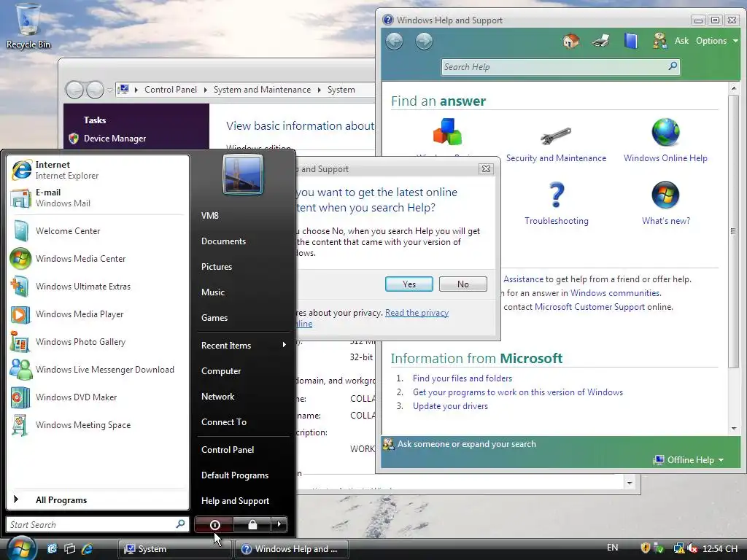Go forward in Help and Support window

click(x=424, y=42)
